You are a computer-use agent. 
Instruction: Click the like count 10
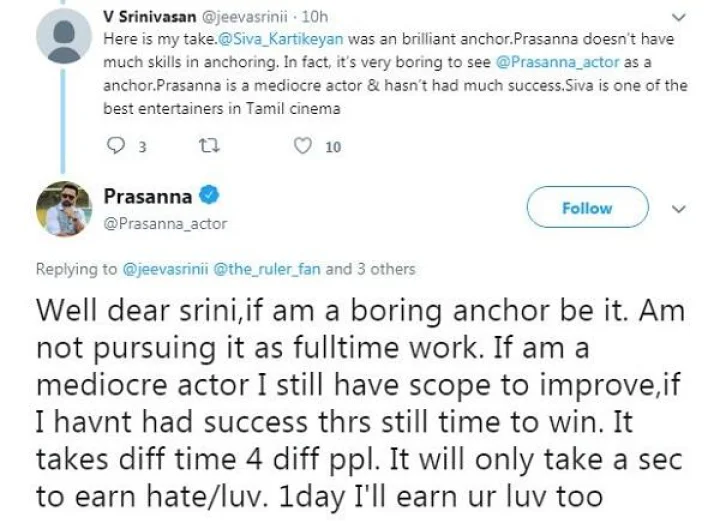333,147
